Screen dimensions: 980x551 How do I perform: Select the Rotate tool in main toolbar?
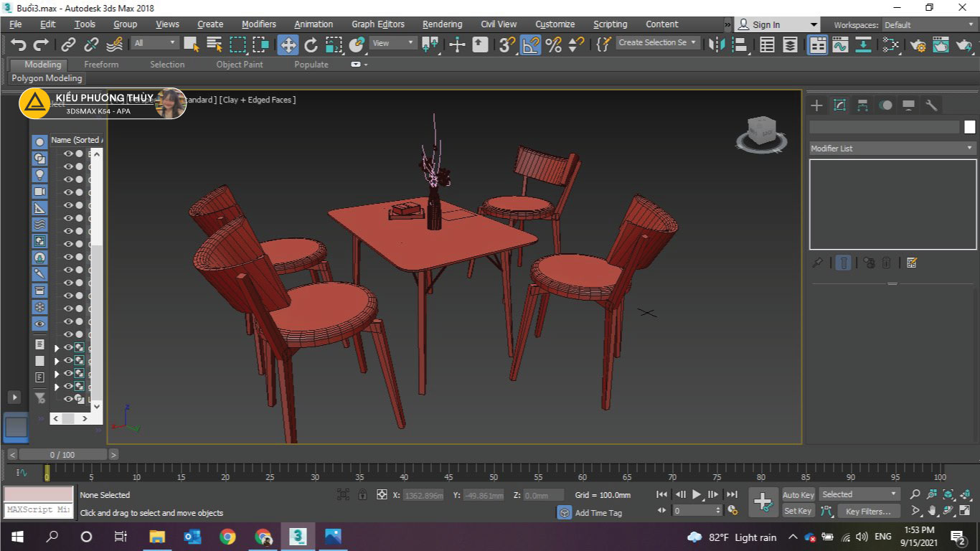(311, 45)
